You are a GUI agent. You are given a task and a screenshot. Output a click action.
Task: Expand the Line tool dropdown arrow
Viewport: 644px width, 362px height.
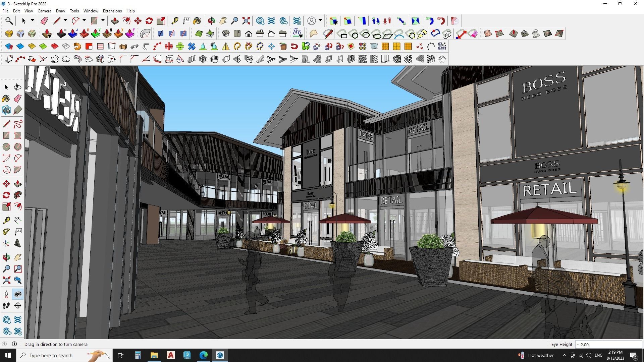tap(65, 20)
